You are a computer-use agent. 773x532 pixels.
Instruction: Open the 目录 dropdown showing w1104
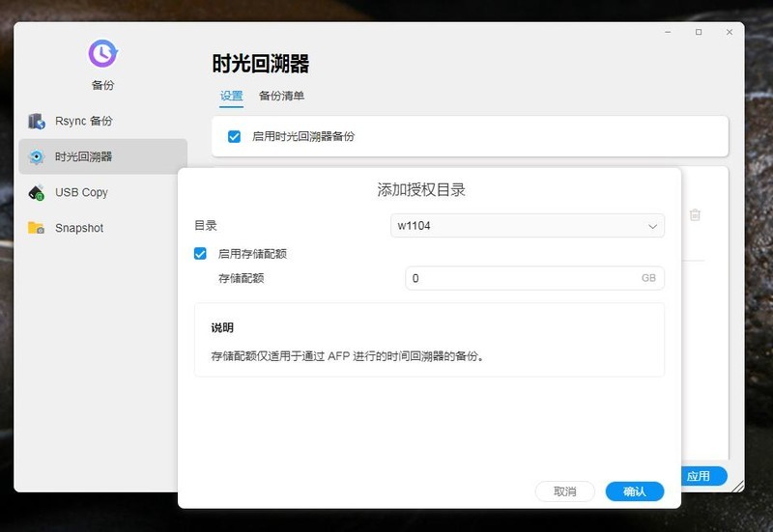pos(527,226)
